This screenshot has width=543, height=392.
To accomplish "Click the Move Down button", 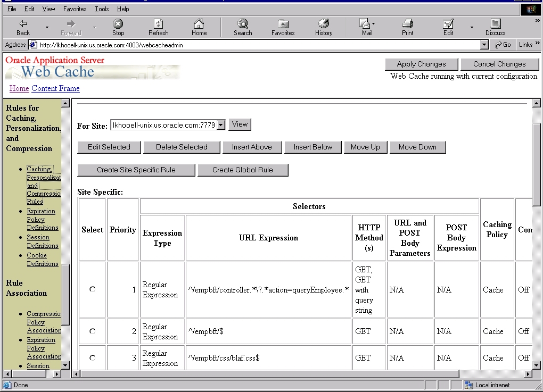I will tap(418, 147).
